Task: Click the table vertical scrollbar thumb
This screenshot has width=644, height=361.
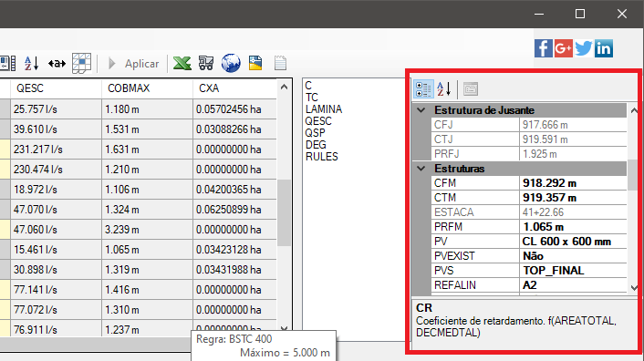Action: point(284,212)
